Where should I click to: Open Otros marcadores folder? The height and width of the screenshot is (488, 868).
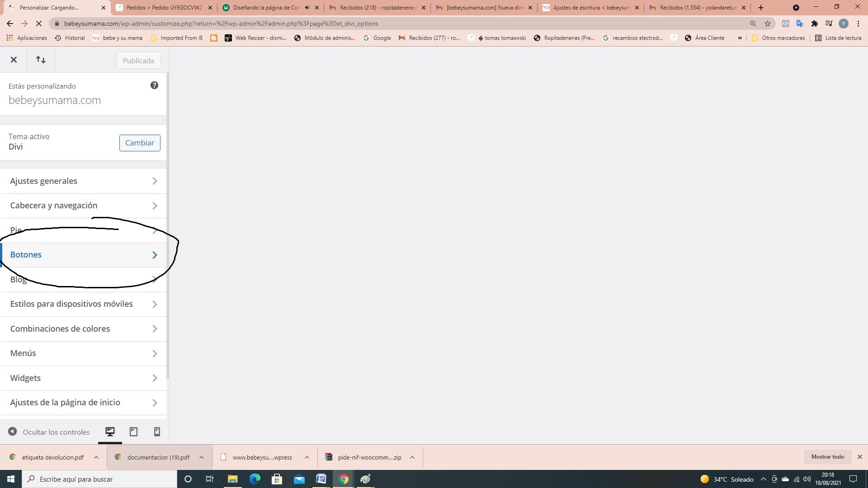tap(778, 38)
